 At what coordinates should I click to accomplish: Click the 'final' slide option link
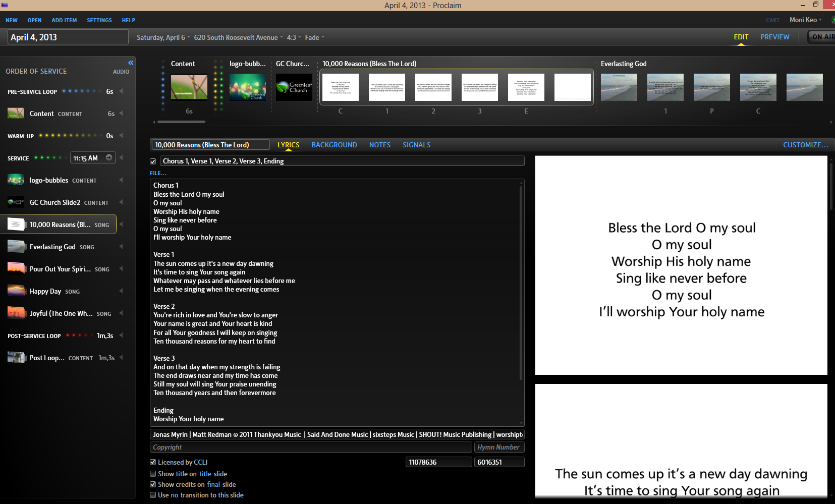point(213,484)
